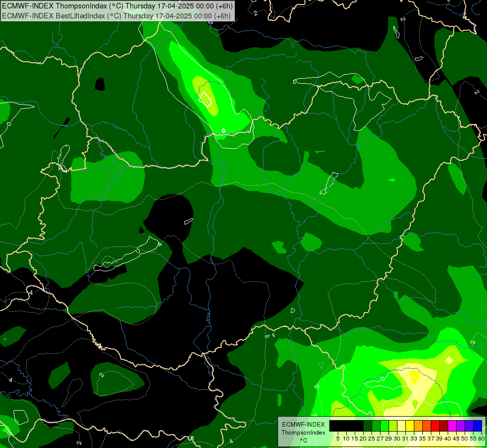Click the 'ThompsonIndex' label in the legend
487x448 pixels.
[x=303, y=433]
